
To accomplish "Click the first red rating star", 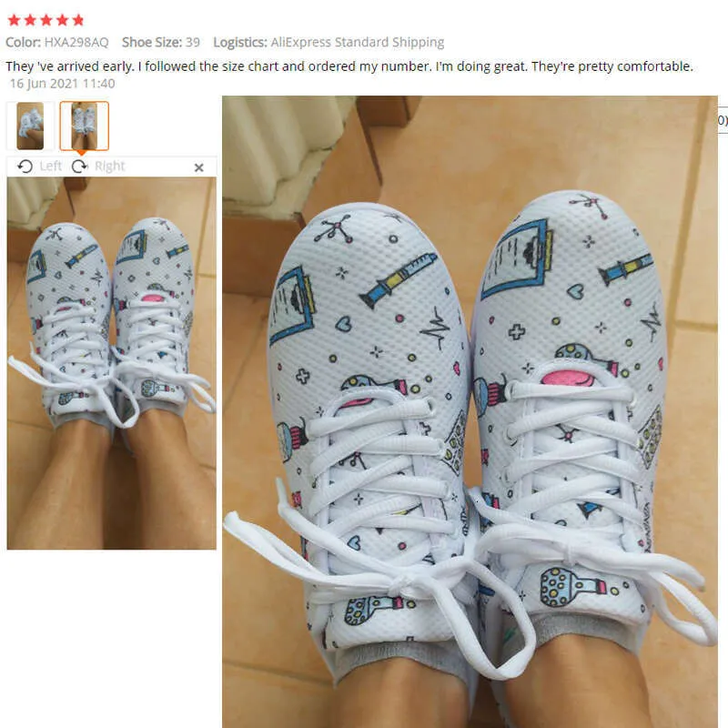I will (x=15, y=20).
